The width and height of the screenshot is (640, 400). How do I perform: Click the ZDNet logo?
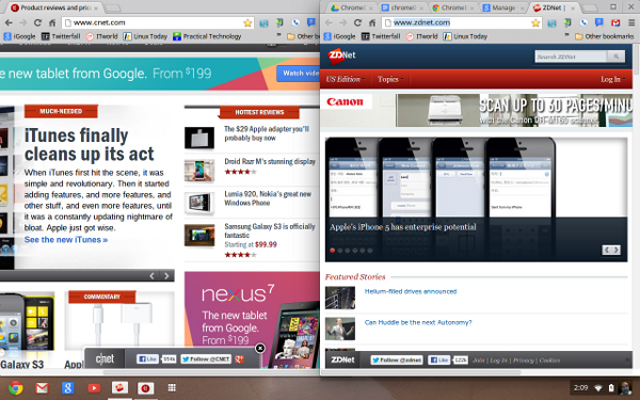(x=341, y=56)
